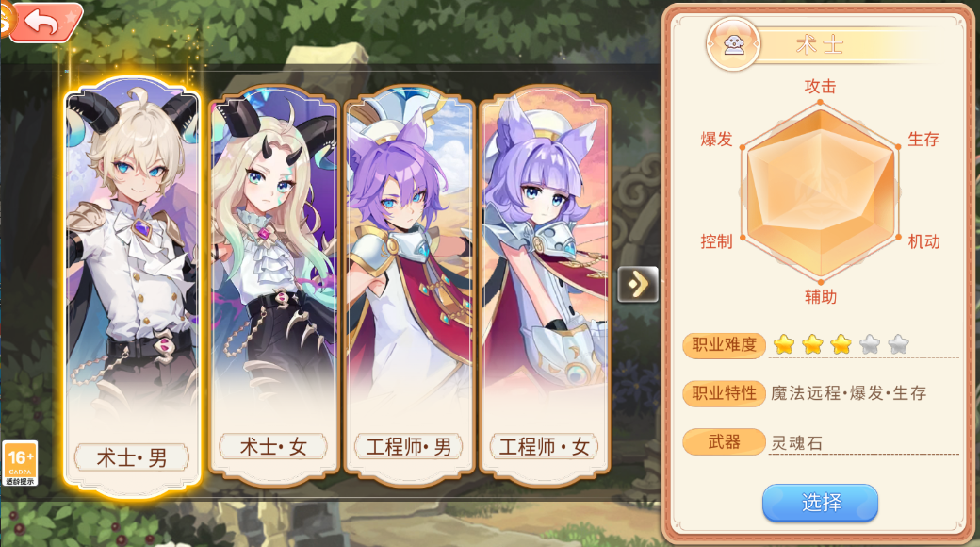Click the first gold difficulty star
Screen dimensions: 980x547
(x=784, y=344)
